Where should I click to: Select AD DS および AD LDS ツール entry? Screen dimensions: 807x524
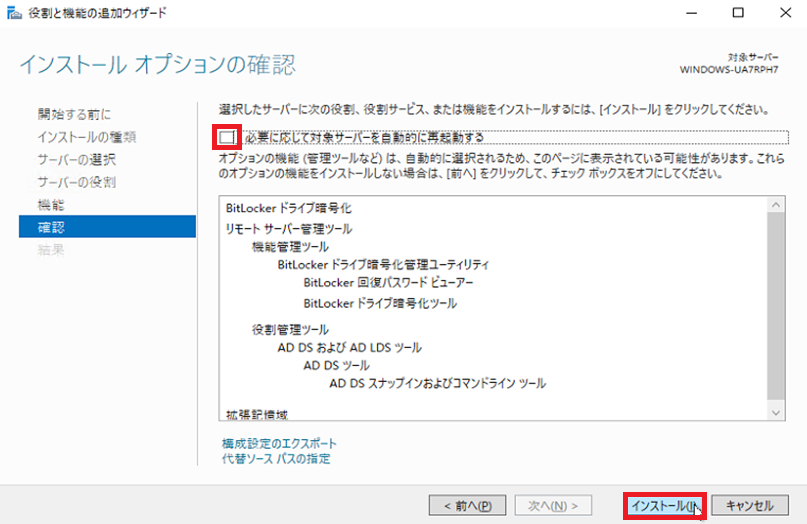pyautogui.click(x=349, y=347)
